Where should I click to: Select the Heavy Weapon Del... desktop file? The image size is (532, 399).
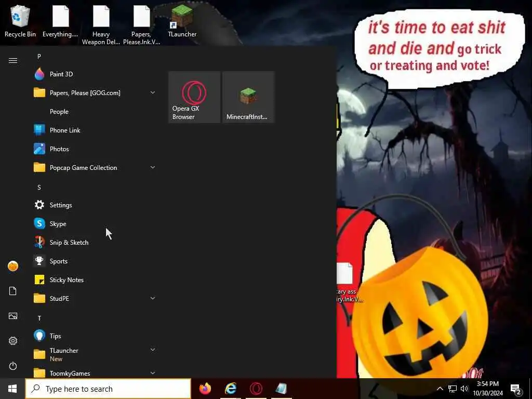tap(101, 25)
